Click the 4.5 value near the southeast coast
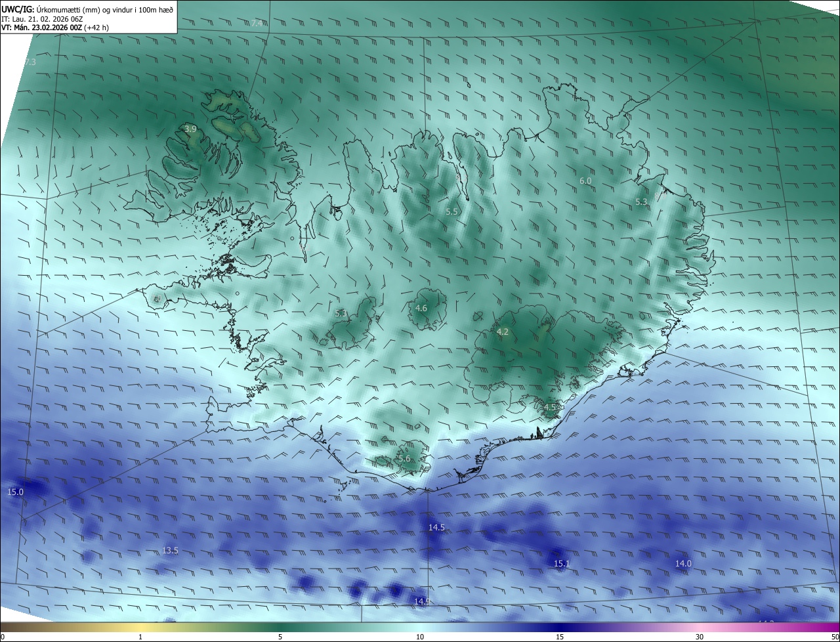Image resolution: width=840 pixels, height=642 pixels. tap(550, 408)
